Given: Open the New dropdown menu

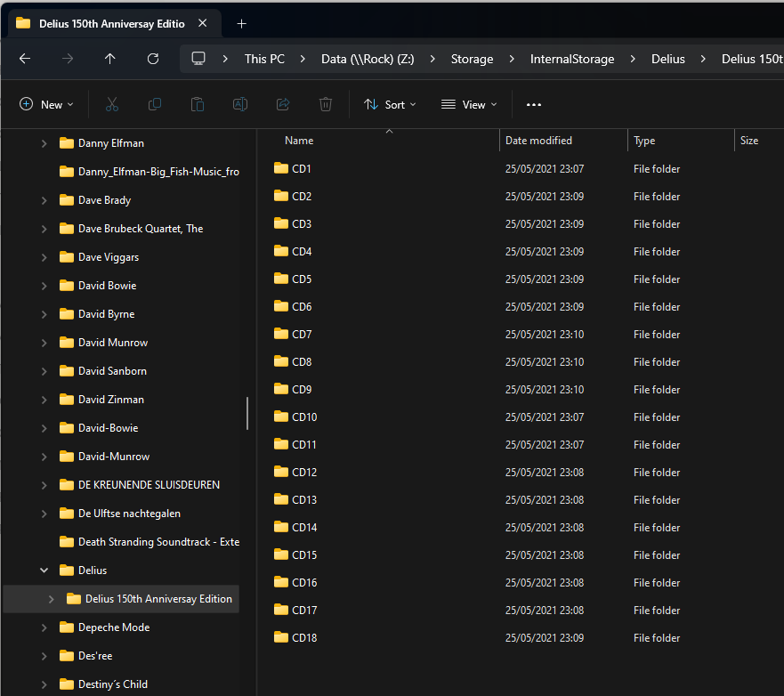Looking at the screenshot, I should (46, 104).
